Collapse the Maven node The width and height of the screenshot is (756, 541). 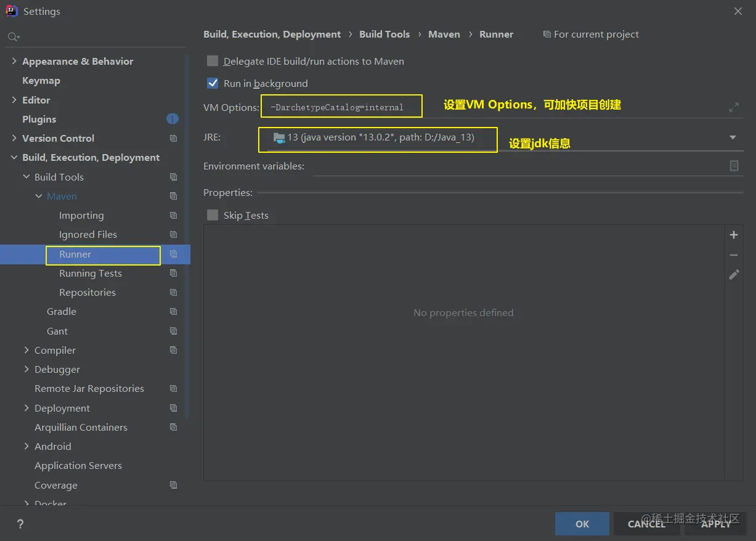(x=39, y=196)
